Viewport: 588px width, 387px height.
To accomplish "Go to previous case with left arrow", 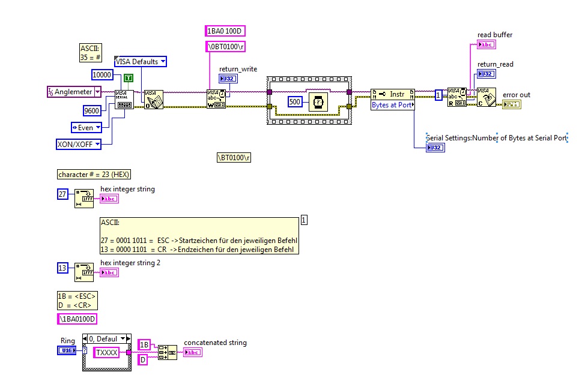I will coord(85,338).
